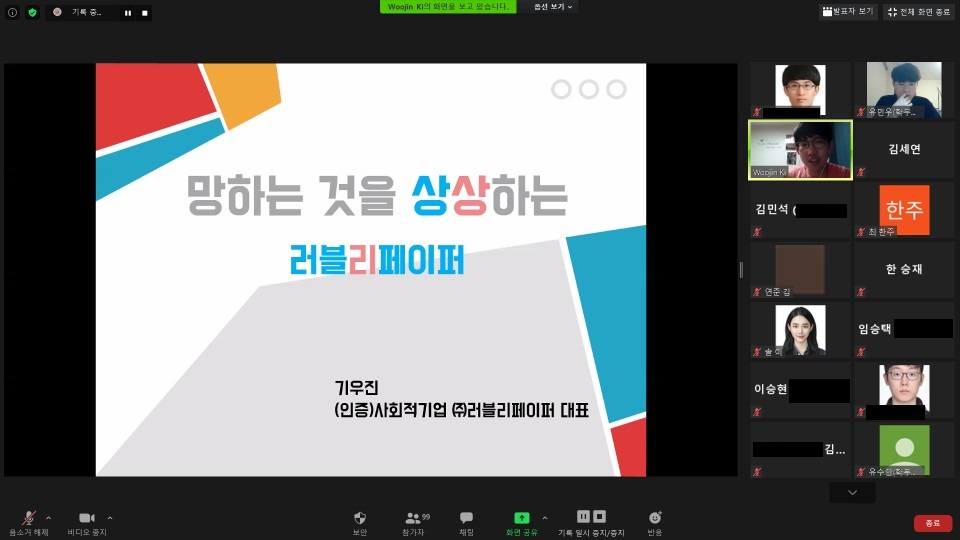This screenshot has width=960, height=540.
Task: Stop recording from the top-left indicator
Action: 144,13
